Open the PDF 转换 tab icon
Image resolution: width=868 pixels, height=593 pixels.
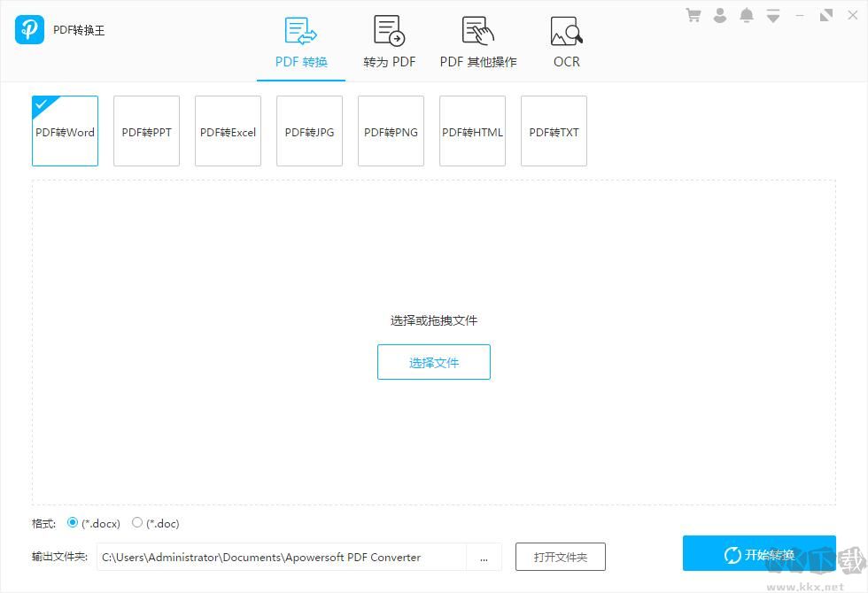point(300,29)
